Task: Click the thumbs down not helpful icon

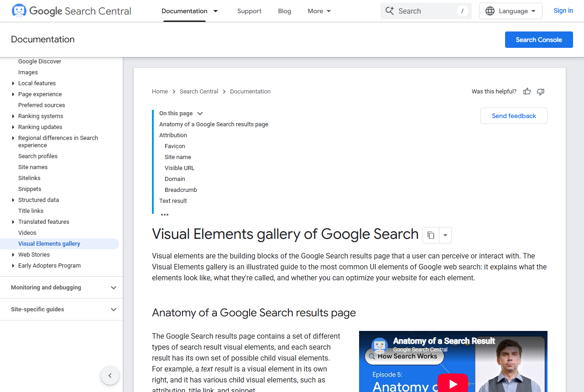Action: (541, 92)
